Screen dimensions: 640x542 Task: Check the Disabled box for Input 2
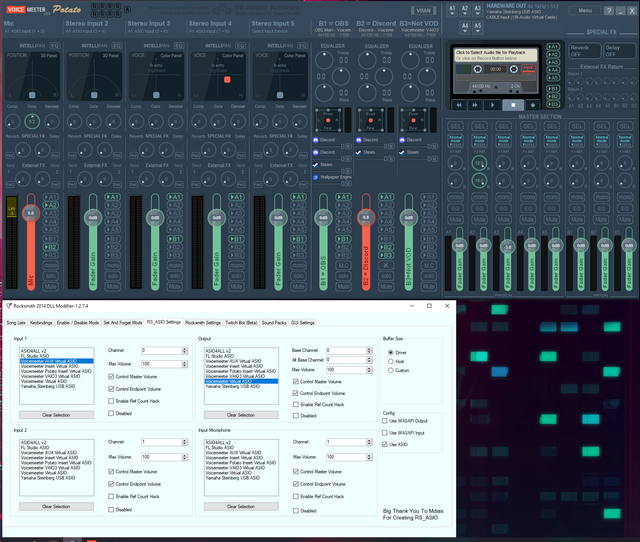point(111,509)
